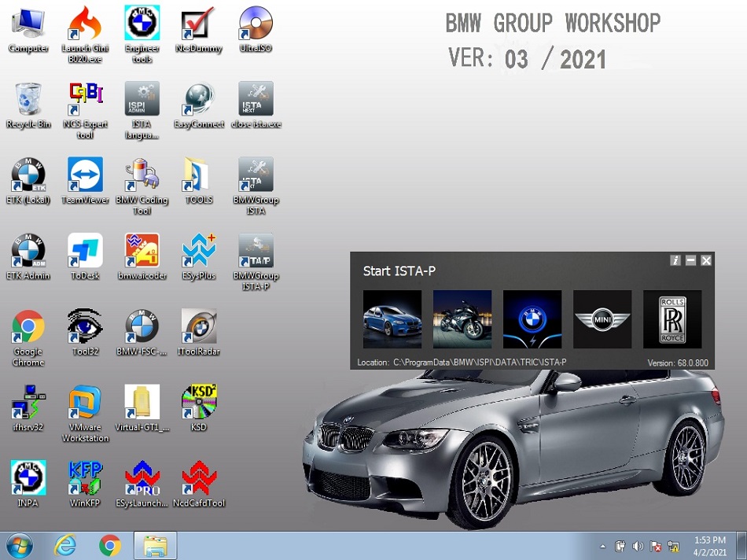Select the TeamViewer shortcut

tap(85, 181)
